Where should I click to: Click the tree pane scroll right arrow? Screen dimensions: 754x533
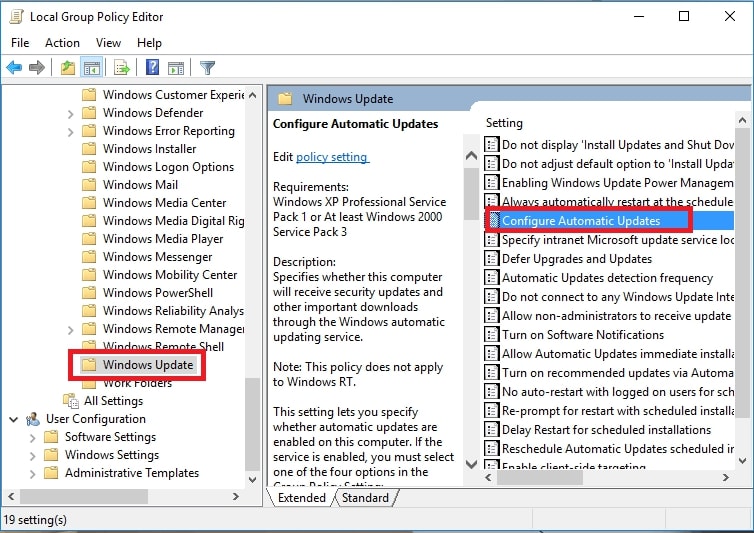click(236, 496)
